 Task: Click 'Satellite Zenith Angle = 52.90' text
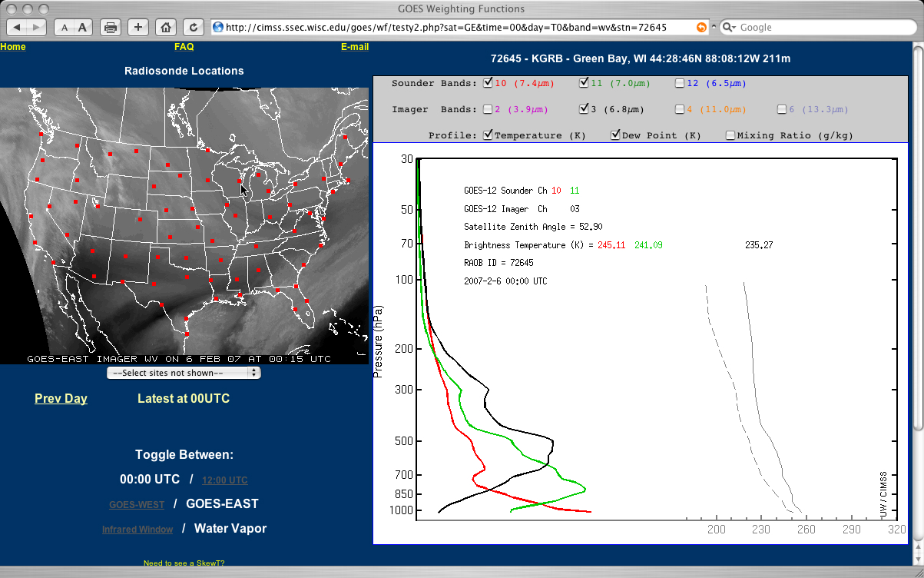[533, 227]
